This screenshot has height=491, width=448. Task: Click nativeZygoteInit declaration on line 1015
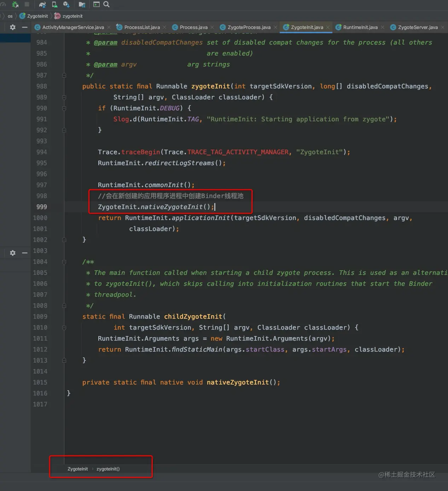(x=238, y=382)
